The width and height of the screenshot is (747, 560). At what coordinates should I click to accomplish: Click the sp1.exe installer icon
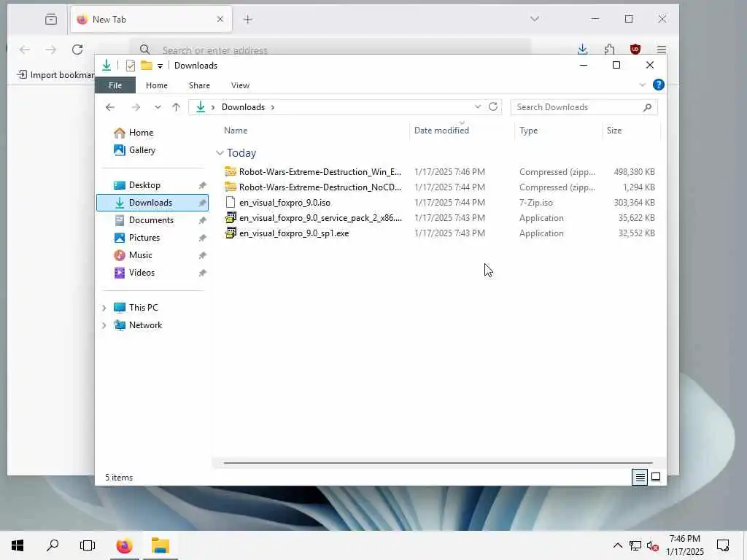pyautogui.click(x=231, y=233)
